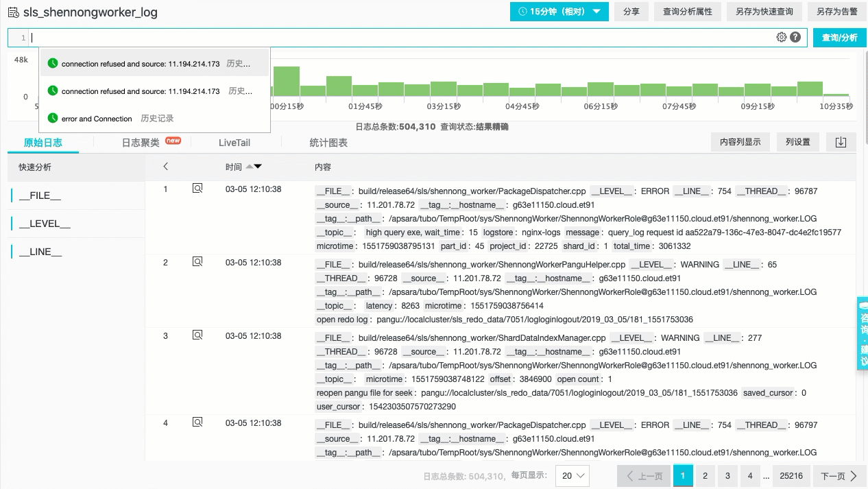The width and height of the screenshot is (868, 489).
Task: Run query with 查询/分析 button
Action: (x=840, y=38)
